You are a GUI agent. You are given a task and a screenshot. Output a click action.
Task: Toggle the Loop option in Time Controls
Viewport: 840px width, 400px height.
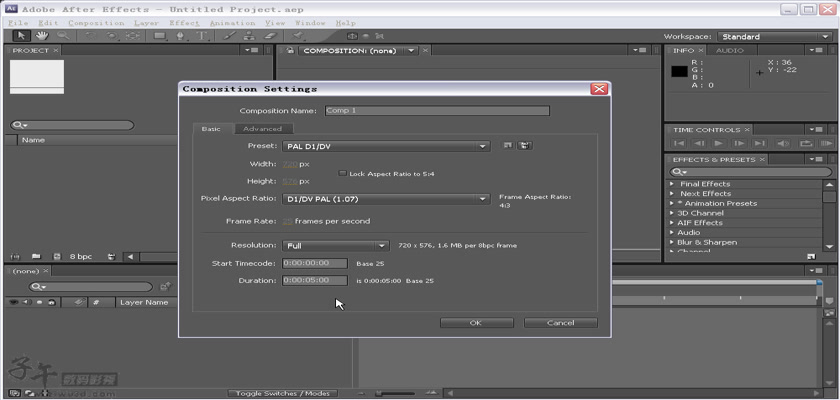coord(806,144)
